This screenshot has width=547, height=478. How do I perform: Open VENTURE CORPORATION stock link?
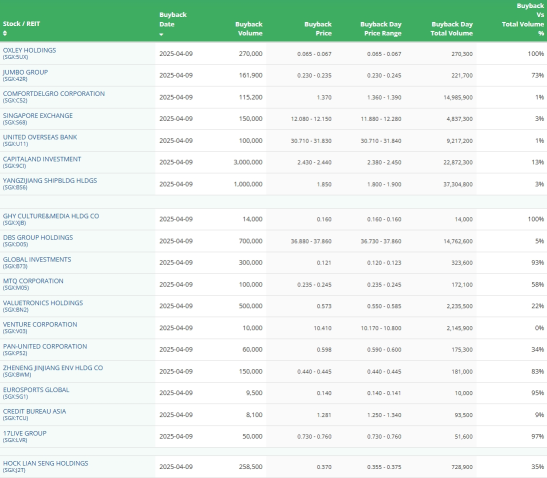pyautogui.click(x=40, y=324)
